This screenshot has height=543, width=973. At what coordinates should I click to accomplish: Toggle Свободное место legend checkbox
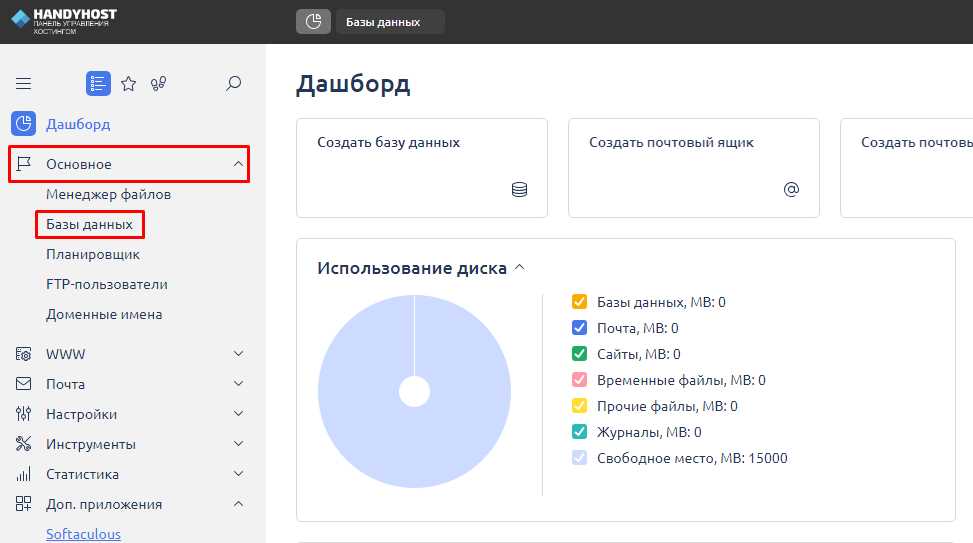click(579, 458)
